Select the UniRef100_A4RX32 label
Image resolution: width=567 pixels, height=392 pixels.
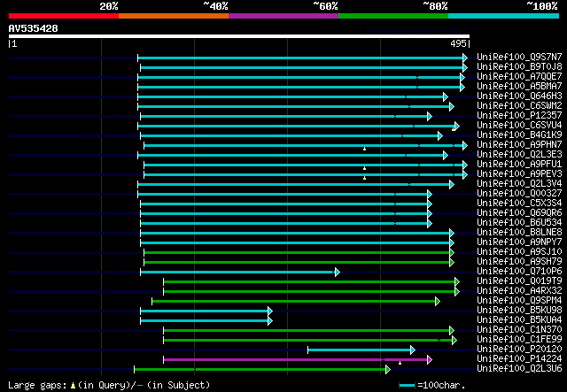[519, 291]
